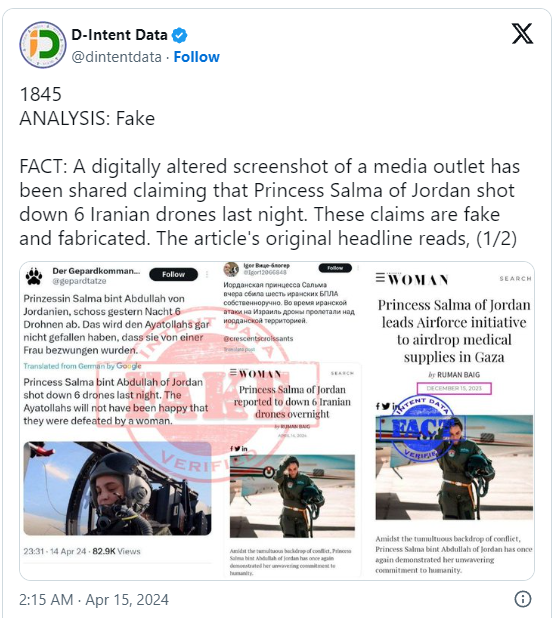The width and height of the screenshot is (554, 618).
Task: Click the SEARCH label on WOMAN page
Action: (x=515, y=279)
